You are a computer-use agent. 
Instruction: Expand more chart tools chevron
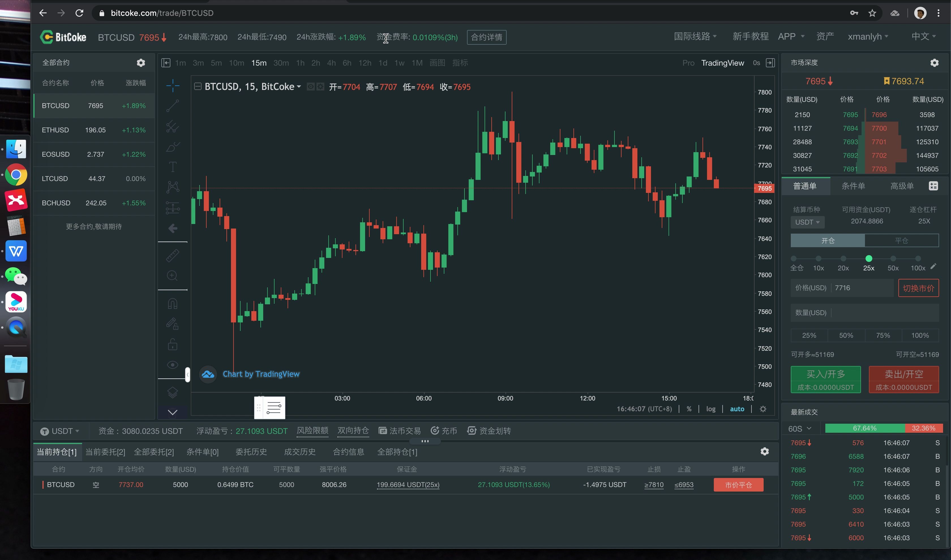coord(173,412)
